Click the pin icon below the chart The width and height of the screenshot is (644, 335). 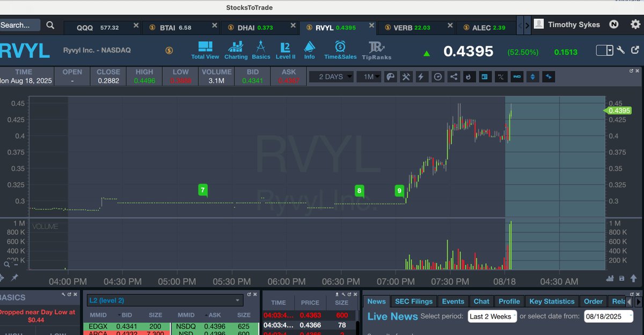[14, 278]
